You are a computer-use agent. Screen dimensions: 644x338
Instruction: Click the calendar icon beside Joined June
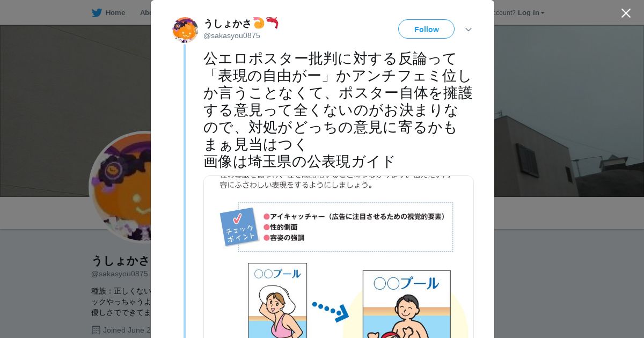point(96,330)
